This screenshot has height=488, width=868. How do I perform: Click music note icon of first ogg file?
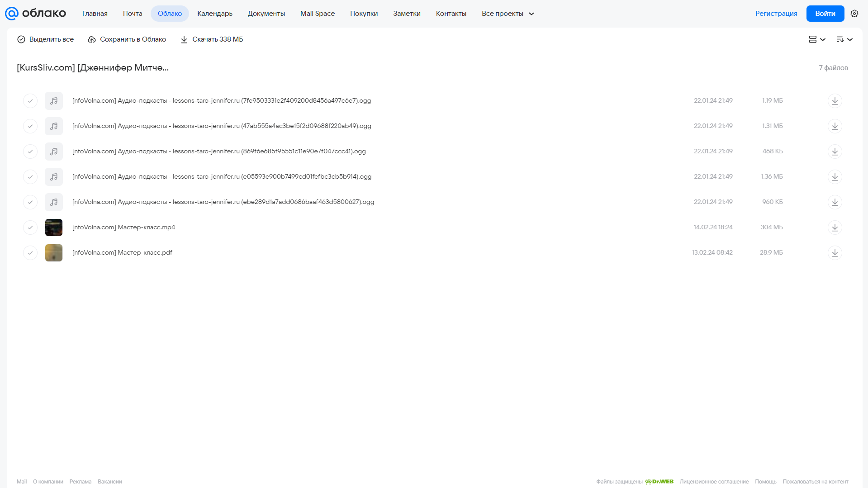[54, 101]
